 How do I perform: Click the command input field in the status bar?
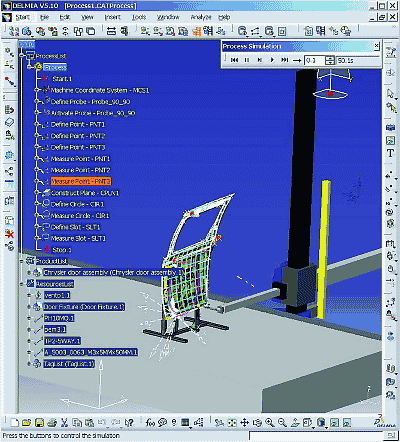click(x=315, y=436)
